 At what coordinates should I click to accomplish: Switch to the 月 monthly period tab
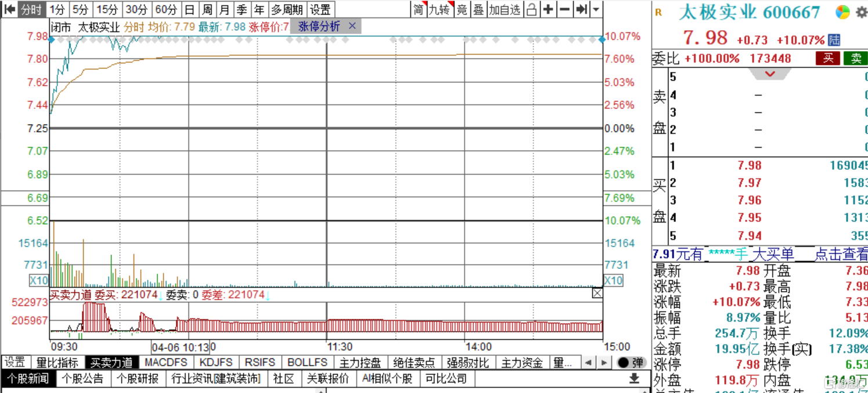[x=224, y=9]
